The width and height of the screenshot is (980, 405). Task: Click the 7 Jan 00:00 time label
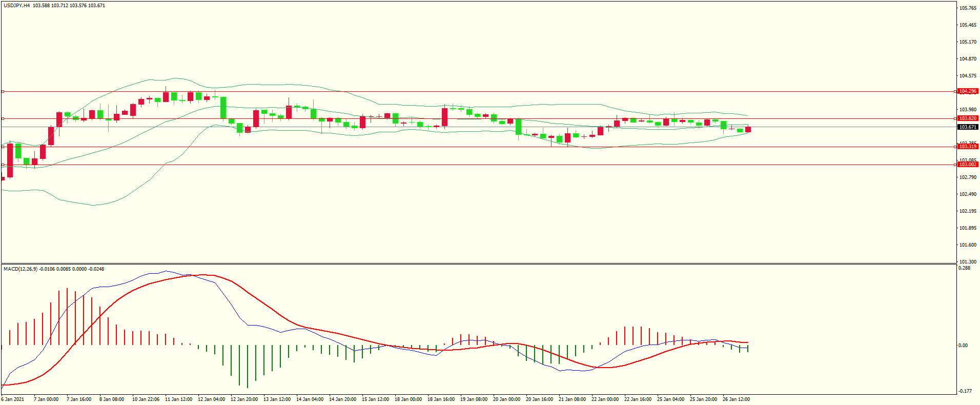[46, 399]
